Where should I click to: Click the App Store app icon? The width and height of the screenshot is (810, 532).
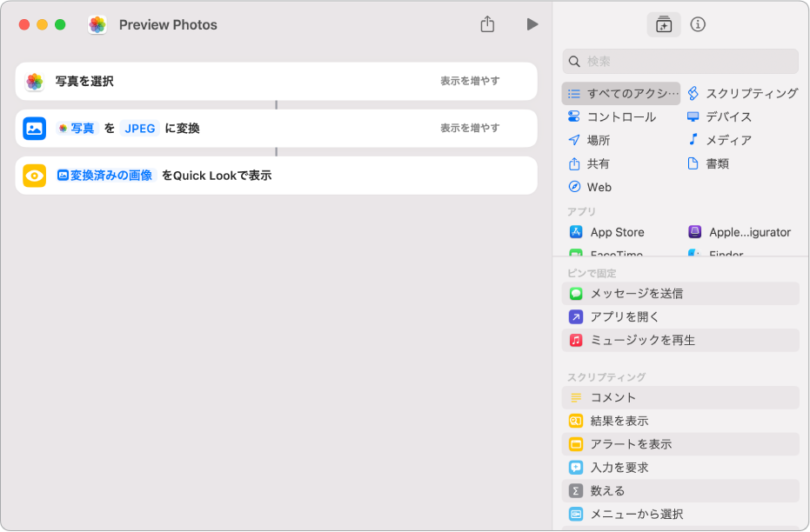coord(576,232)
